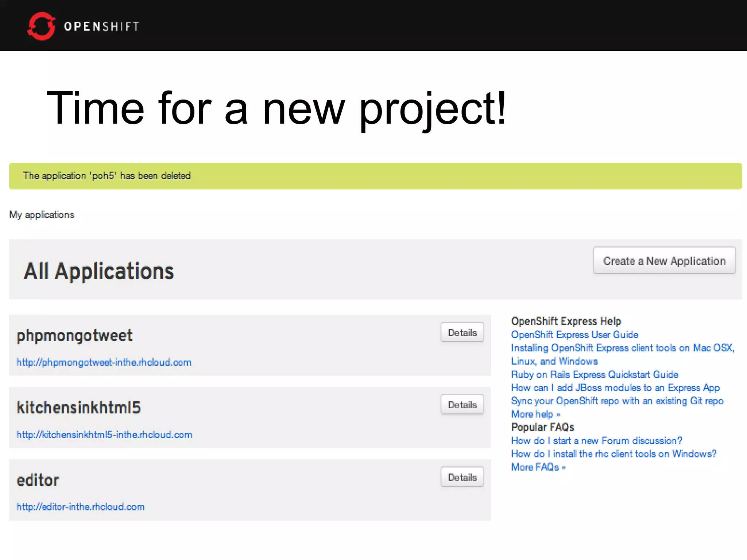The height and width of the screenshot is (560, 747).
Task: Open Details for kitchensinkhtml5
Action: coord(462,404)
